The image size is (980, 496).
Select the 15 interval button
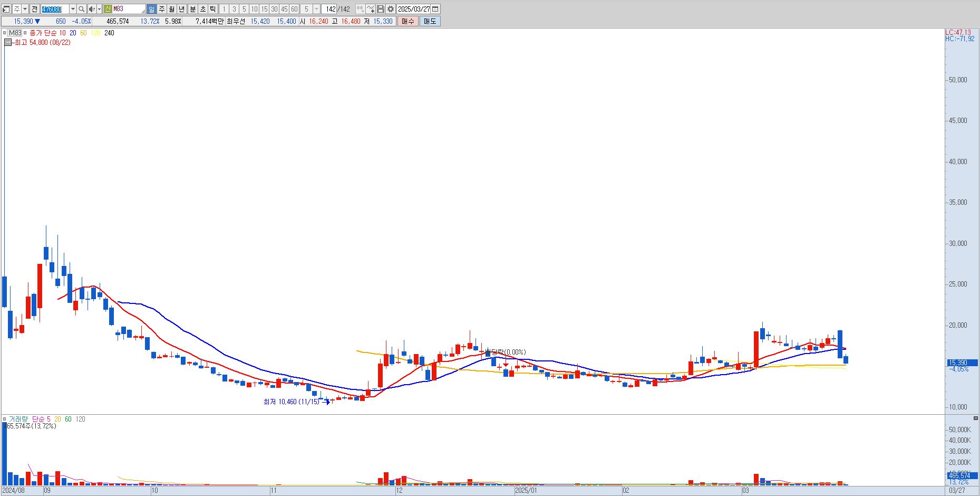pyautogui.click(x=265, y=9)
